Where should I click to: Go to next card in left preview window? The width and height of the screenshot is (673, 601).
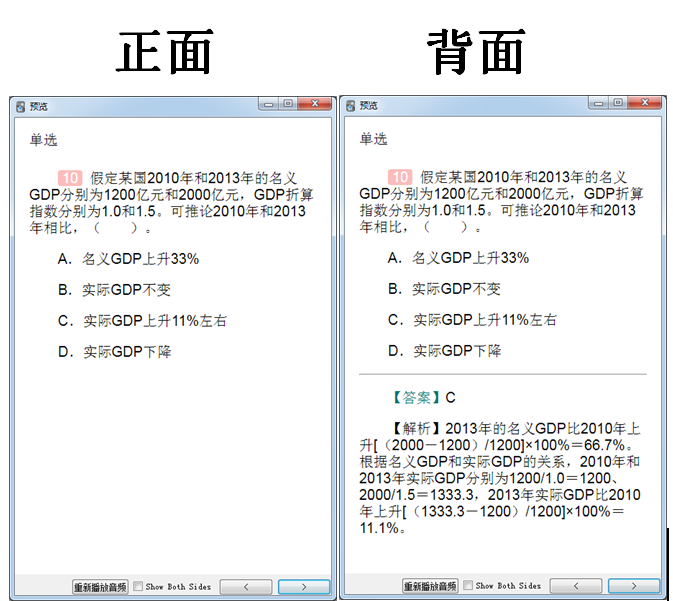coord(304,586)
